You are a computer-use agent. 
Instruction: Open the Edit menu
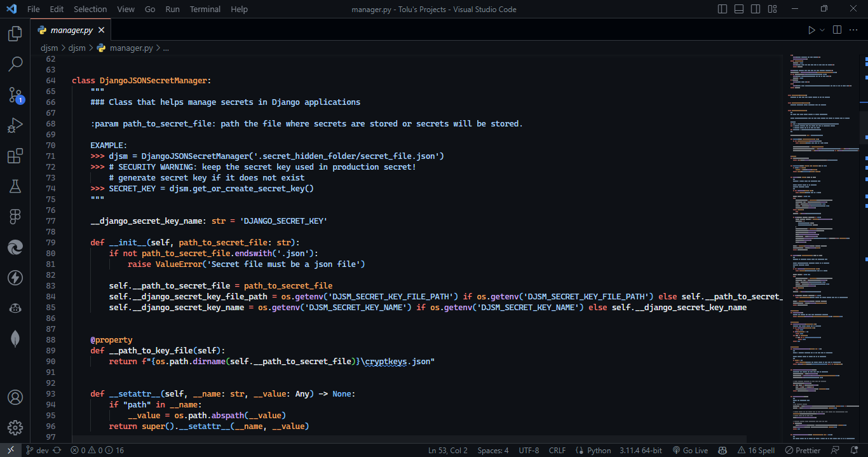[x=57, y=9]
